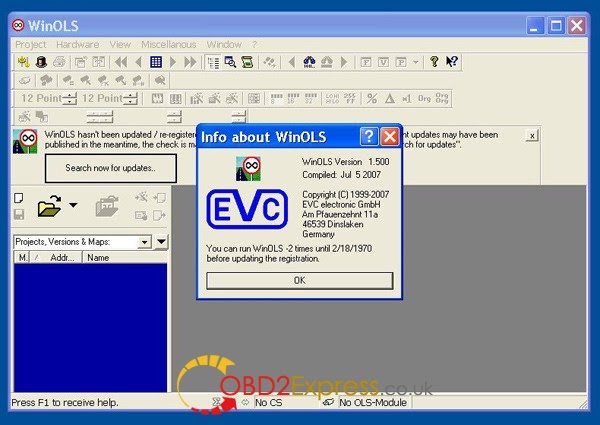Click the gray binoculars find-next icon
The width and height of the screenshot is (600, 425).
[326, 62]
